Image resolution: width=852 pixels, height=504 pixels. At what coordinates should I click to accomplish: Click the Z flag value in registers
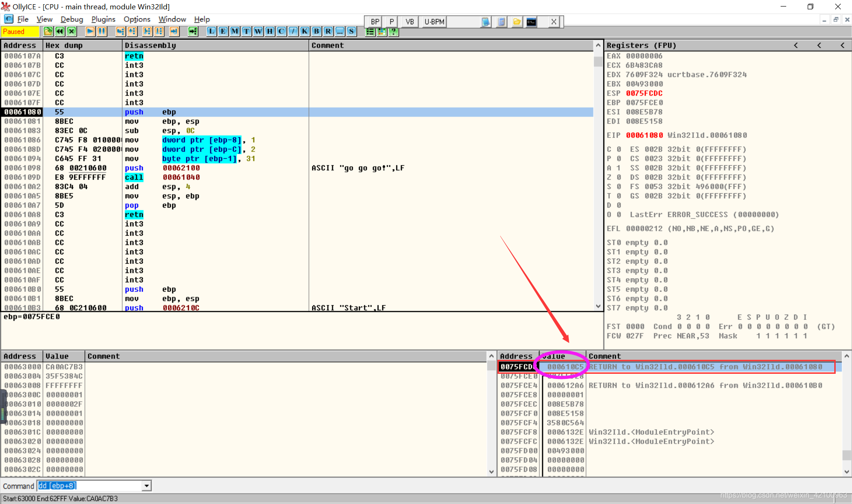click(619, 177)
